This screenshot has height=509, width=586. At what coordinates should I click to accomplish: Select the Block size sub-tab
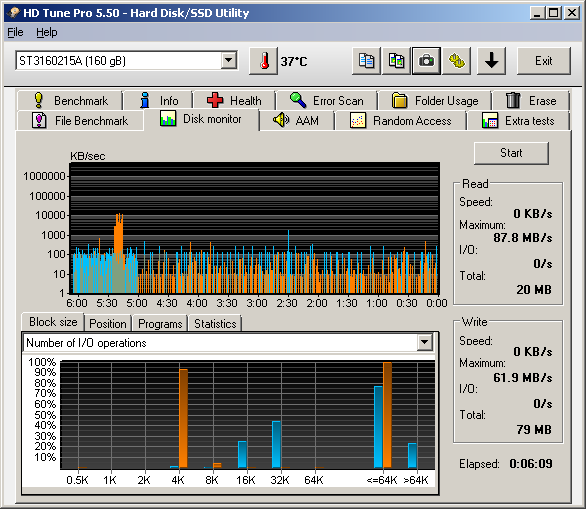pyautogui.click(x=53, y=322)
